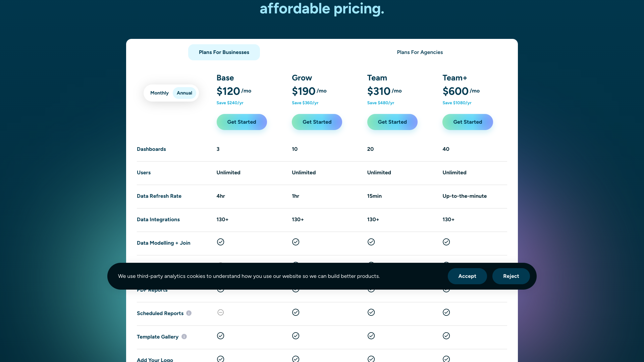Switch billing to Monthly

(x=159, y=93)
